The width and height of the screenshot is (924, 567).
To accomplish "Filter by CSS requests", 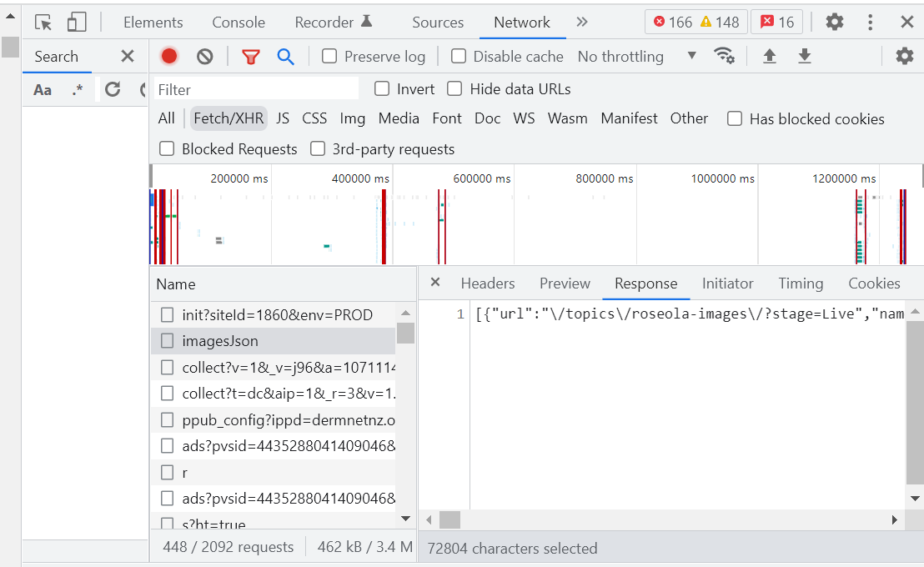I will point(314,118).
